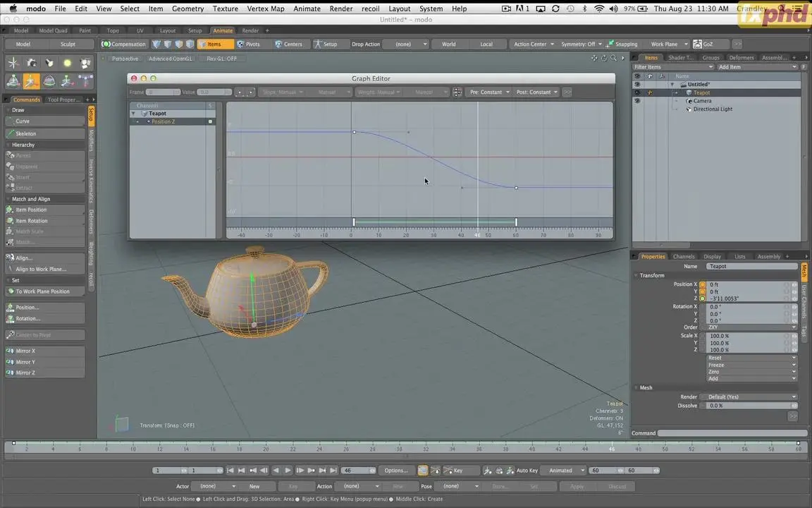Open the Filter Items dropdown

pyautogui.click(x=673, y=67)
